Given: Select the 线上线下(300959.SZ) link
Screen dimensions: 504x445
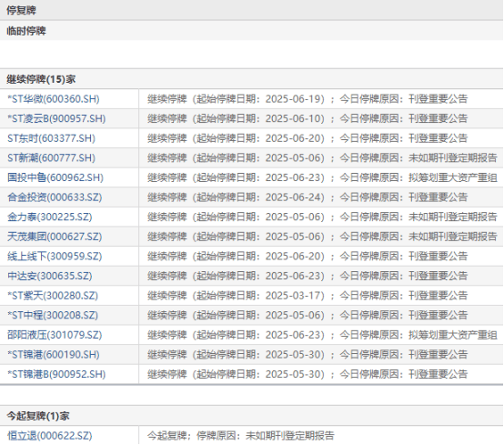Looking at the screenshot, I should click(55, 257).
